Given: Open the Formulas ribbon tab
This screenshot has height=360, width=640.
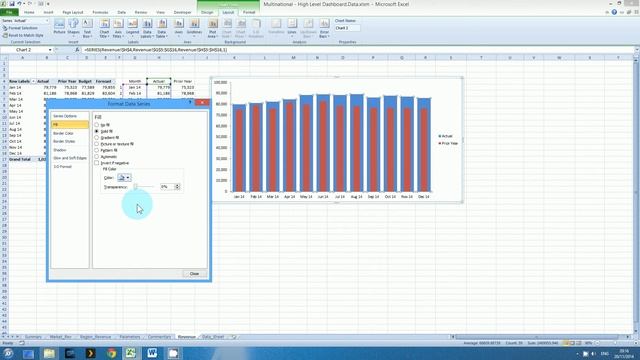Looking at the screenshot, I should [x=100, y=12].
